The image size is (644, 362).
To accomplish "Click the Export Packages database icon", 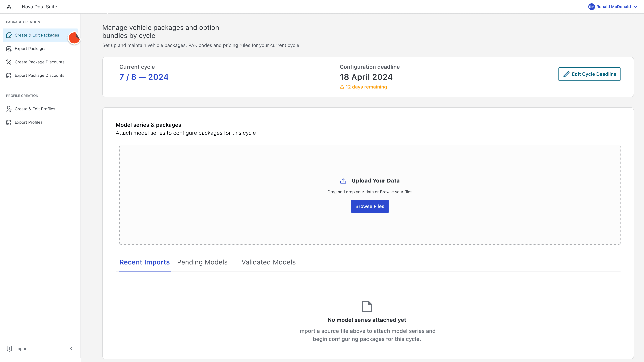I will coord(9,49).
